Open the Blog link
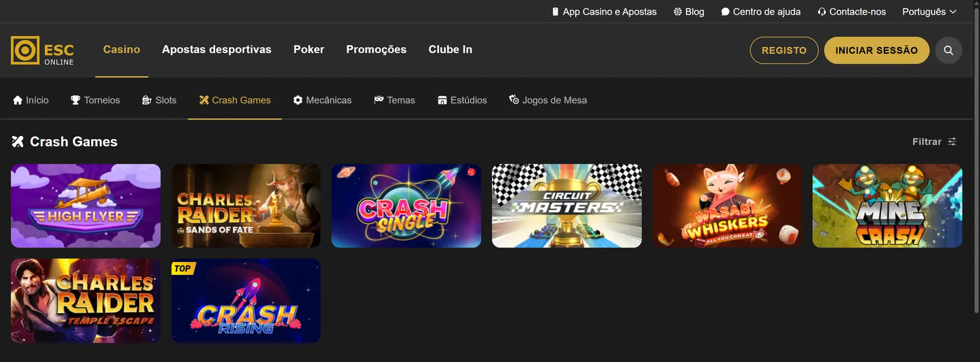Image resolution: width=980 pixels, height=362 pixels. click(688, 12)
